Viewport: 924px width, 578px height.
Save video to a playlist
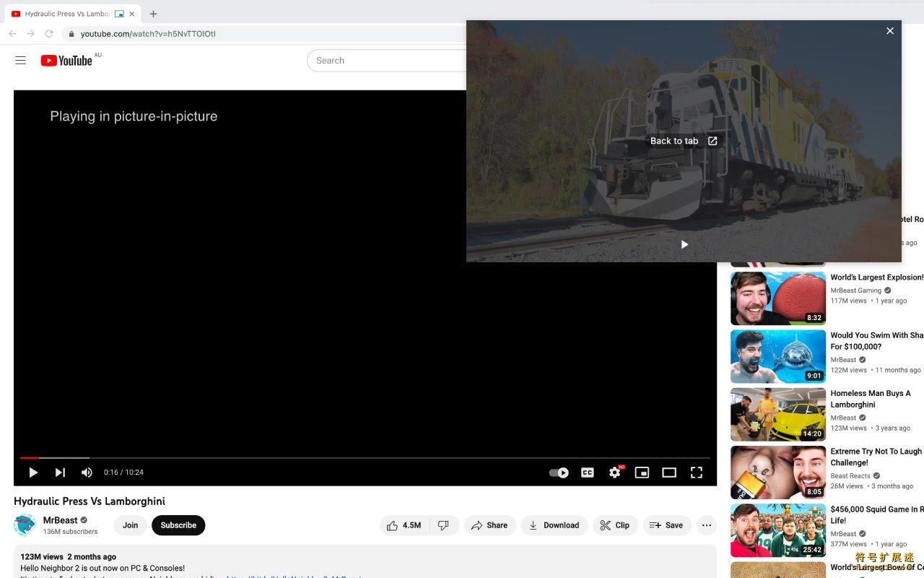(x=667, y=525)
